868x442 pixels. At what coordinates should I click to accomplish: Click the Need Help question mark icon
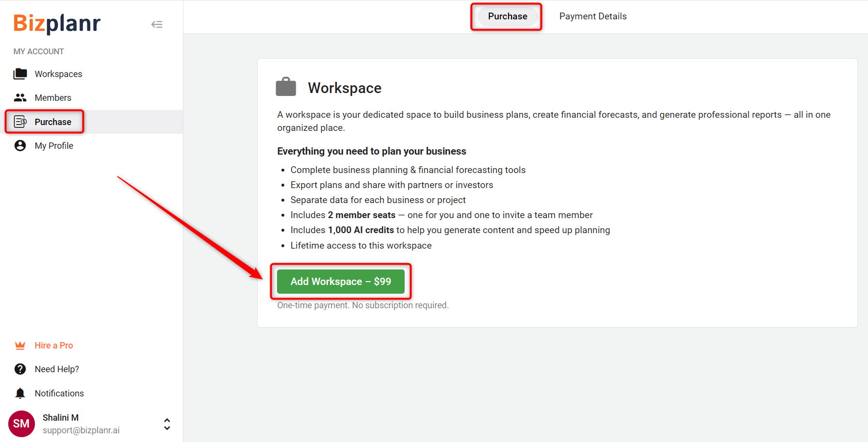20,369
